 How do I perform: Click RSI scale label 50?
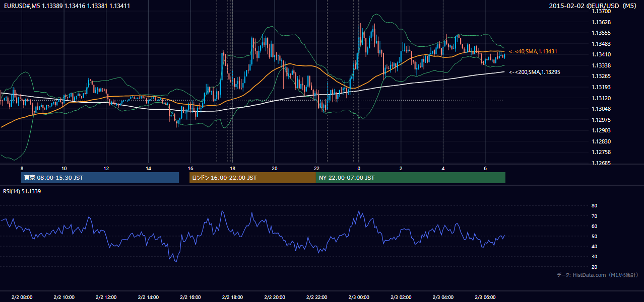point(594,236)
